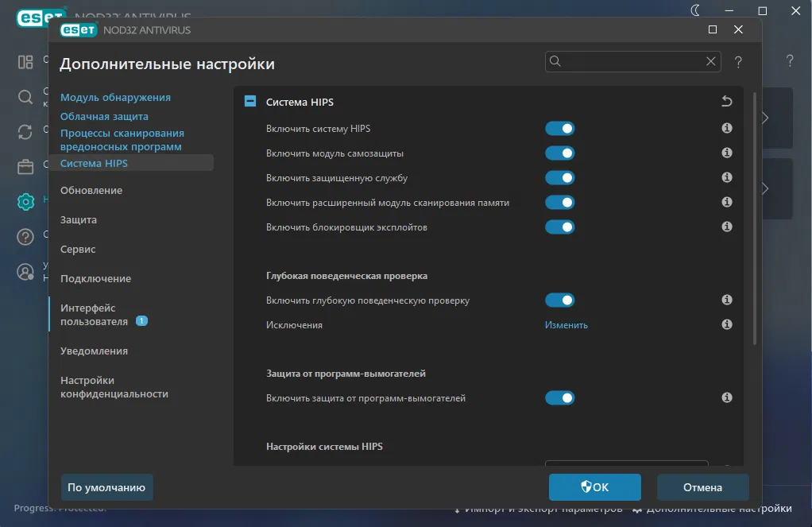This screenshot has width=812, height=527.
Task: Disable Включить блокировщик эксплойтов switch
Action: coord(560,227)
